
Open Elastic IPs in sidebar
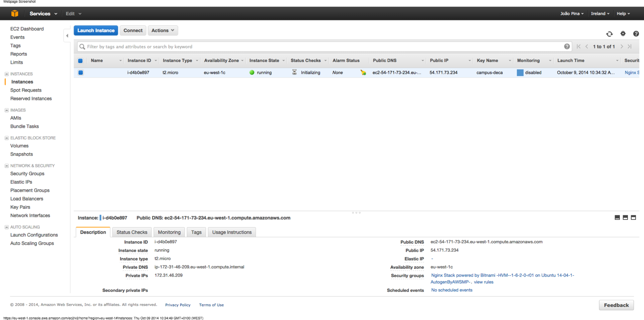coord(21,182)
